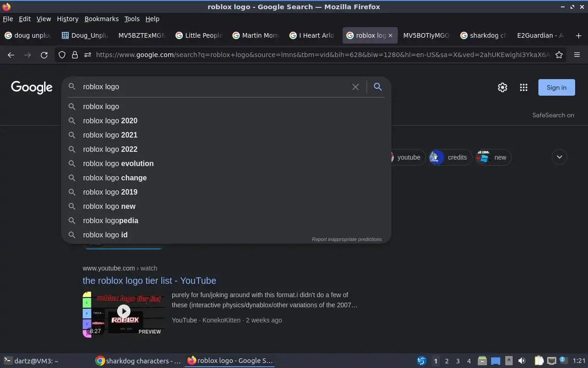Switch to the Doug_Unplu wiki tab
This screenshot has height=368, width=588.
click(x=85, y=35)
